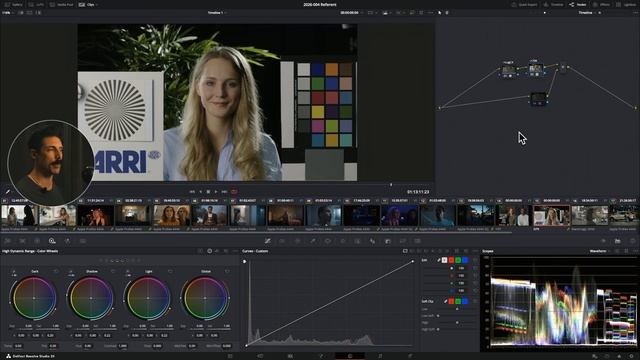Click the Timeline button in top bar
Screen dimensions: 640x360
pyautogui.click(x=553, y=4)
